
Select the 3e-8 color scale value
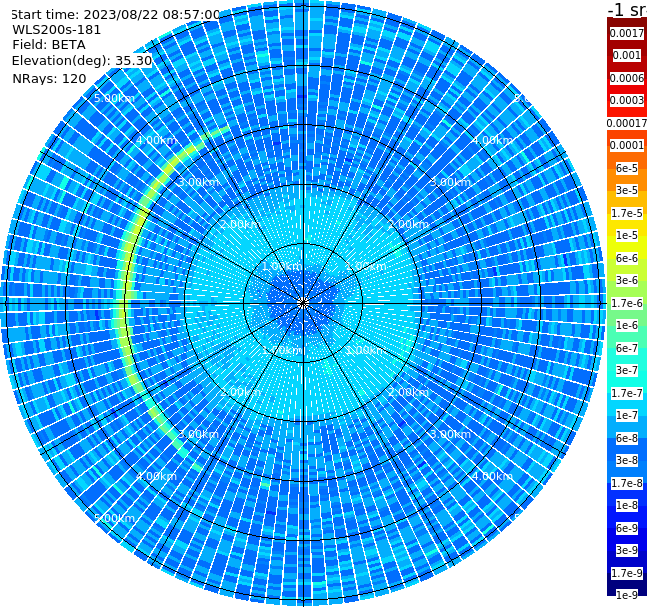click(627, 460)
